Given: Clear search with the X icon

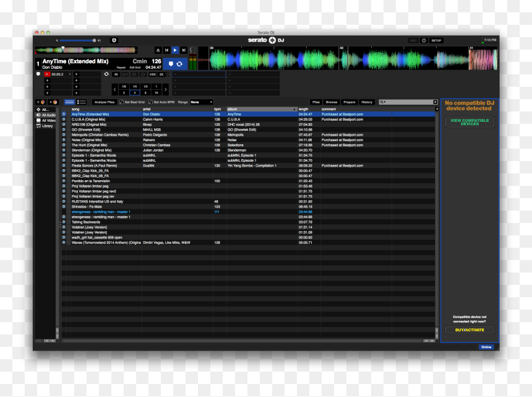Looking at the screenshot, I should click(435, 102).
